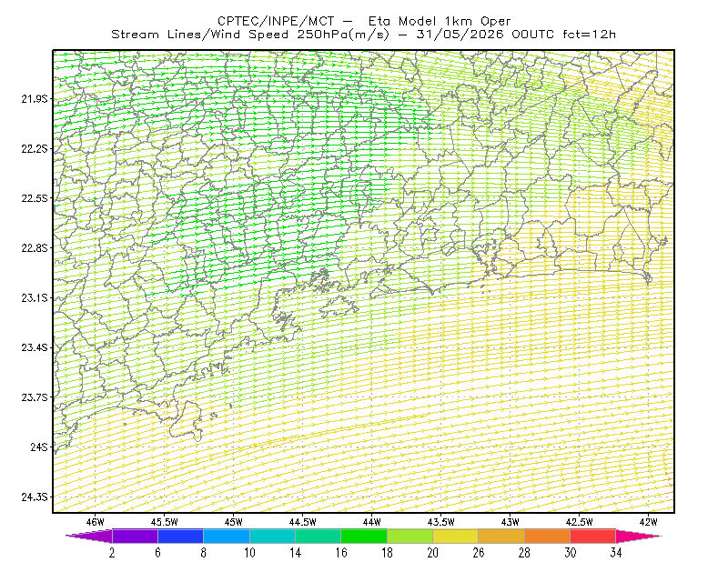Click the latitude label '23.4S'
Screen dimensions: 728x562
pyautogui.click(x=35, y=347)
